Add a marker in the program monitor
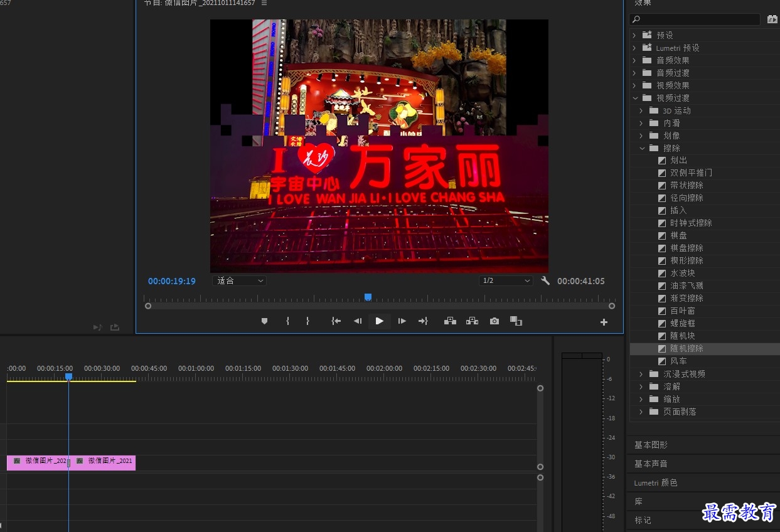Image resolution: width=780 pixels, height=532 pixels. pos(264,321)
